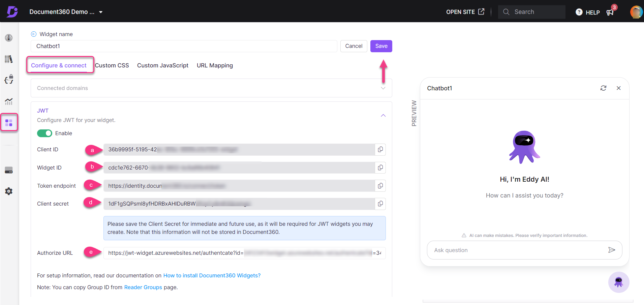Open the dashboard icon in left sidebar

tap(9, 38)
